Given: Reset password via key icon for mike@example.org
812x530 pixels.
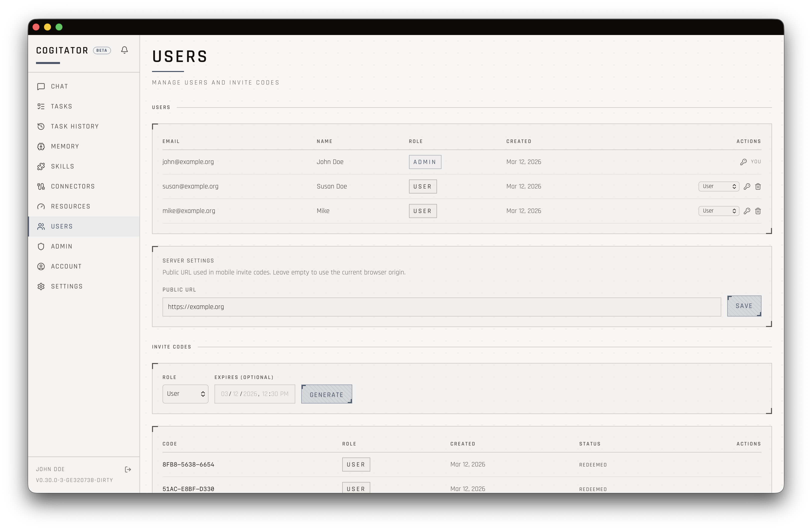Looking at the screenshot, I should (x=747, y=211).
